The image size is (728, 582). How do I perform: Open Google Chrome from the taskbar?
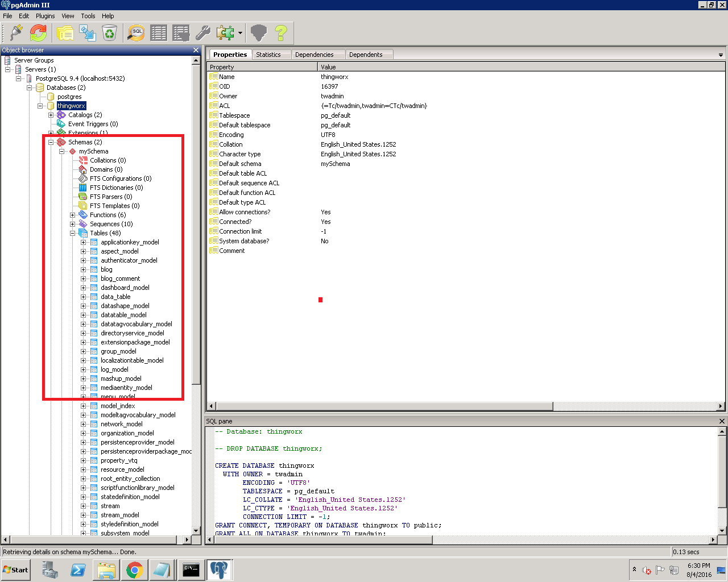point(135,570)
